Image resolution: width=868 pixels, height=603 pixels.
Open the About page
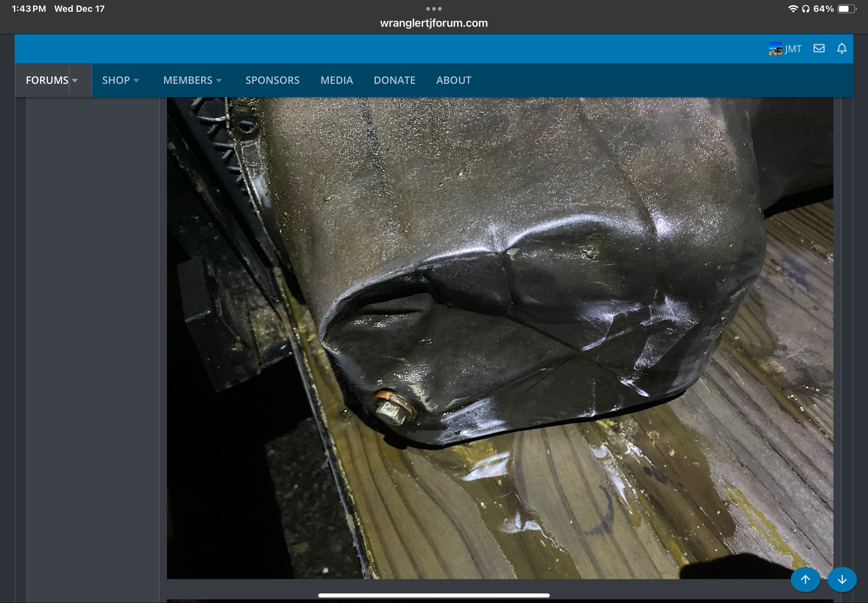coord(453,80)
